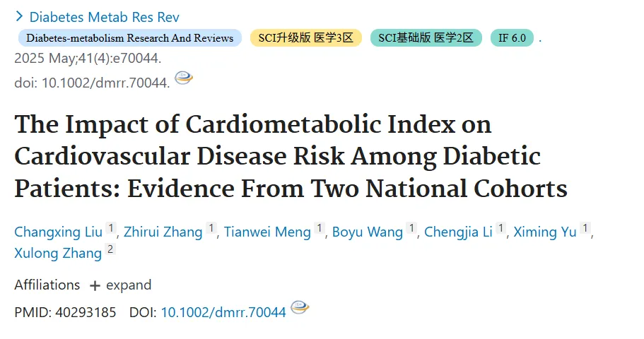Open author Changxing Liu's link
644x339 pixels.
[x=59, y=232]
